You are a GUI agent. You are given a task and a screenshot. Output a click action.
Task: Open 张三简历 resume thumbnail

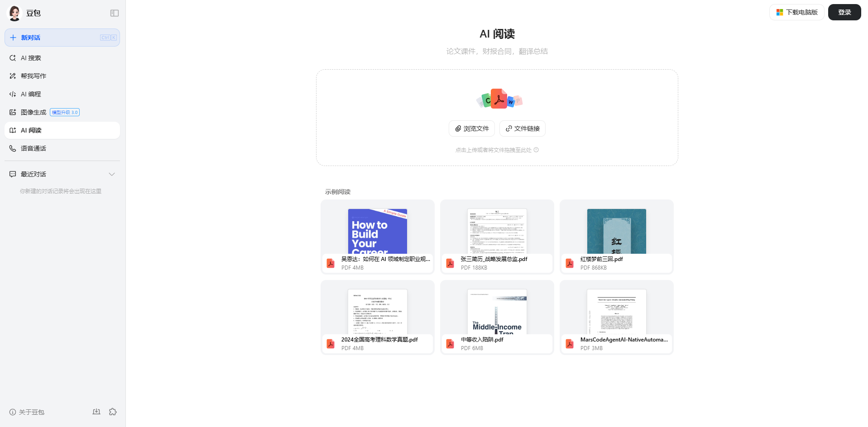click(497, 231)
